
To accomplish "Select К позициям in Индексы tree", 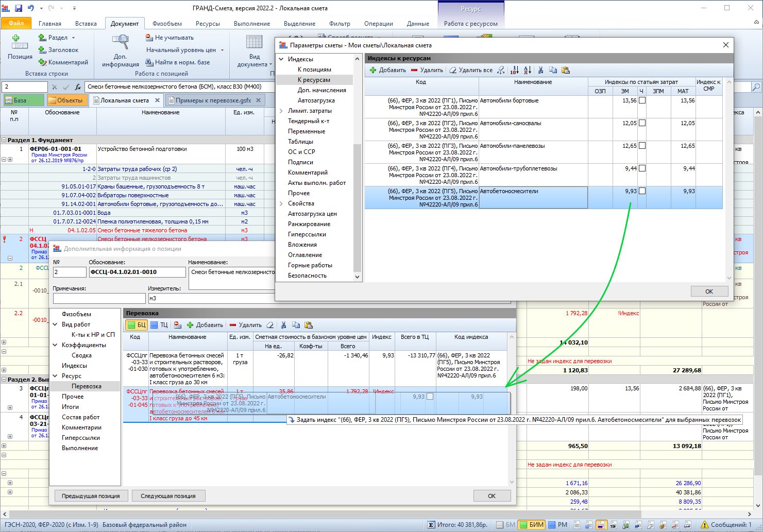I will [x=314, y=70].
